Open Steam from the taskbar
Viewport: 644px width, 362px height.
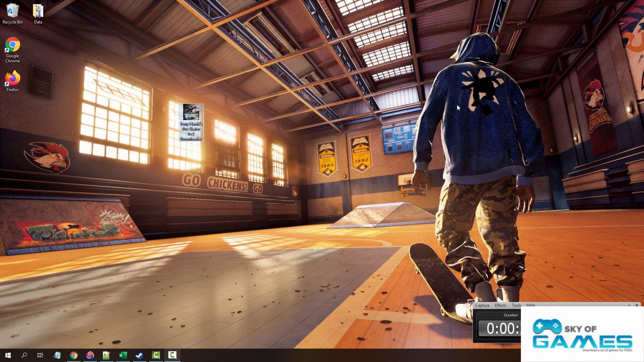click(139, 355)
